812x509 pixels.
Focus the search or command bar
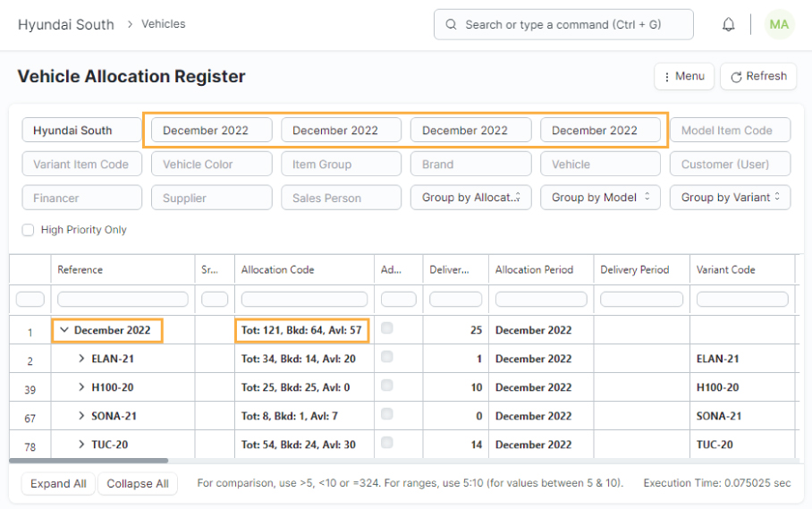point(563,24)
